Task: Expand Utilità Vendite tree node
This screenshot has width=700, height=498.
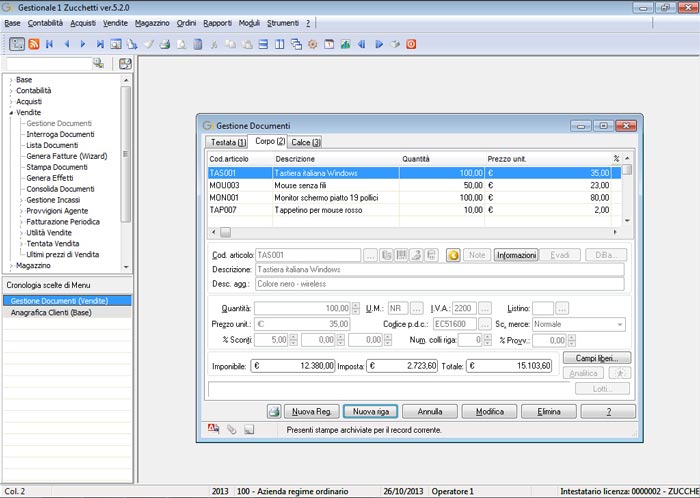Action: pyautogui.click(x=21, y=233)
